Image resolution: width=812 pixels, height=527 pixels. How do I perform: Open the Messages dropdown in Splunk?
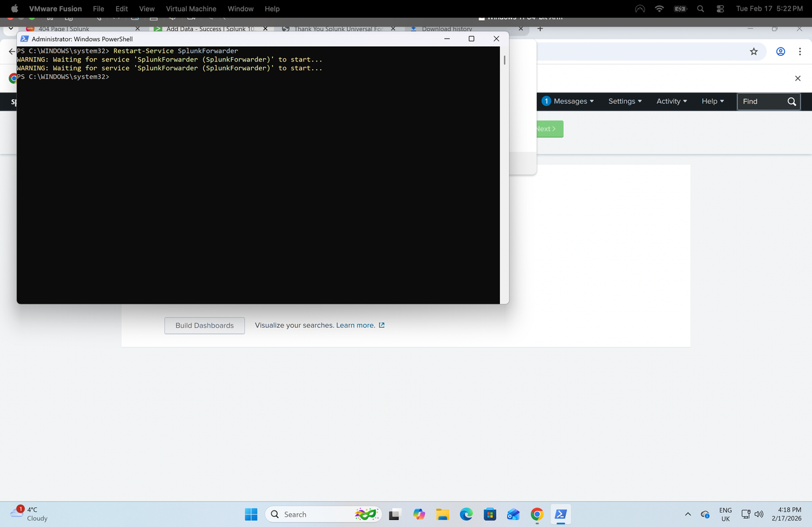(568, 101)
